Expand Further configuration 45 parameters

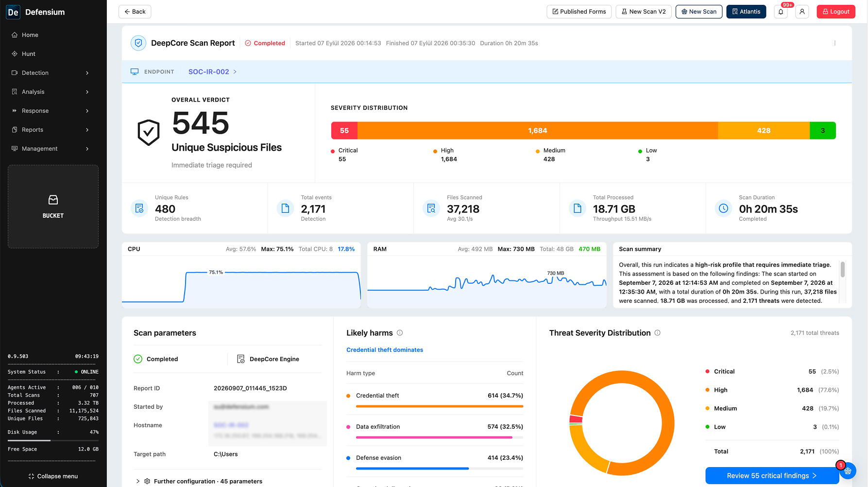click(x=199, y=481)
